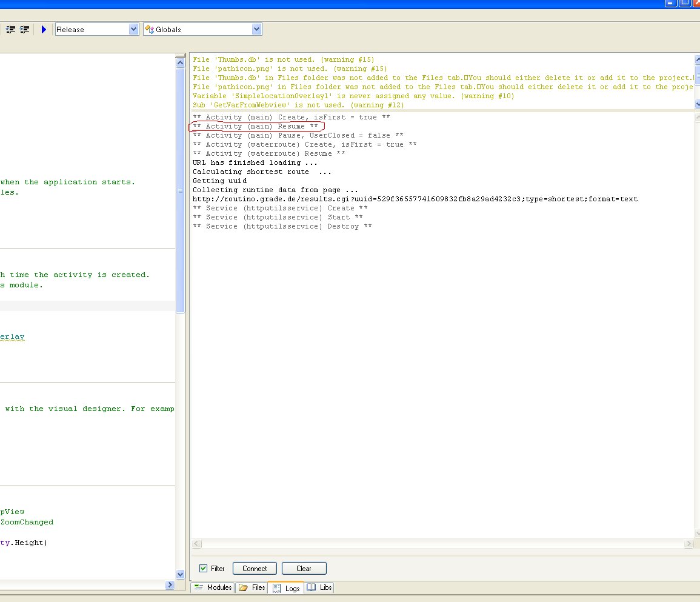Select 'Activity (main) Pause, UserClosed' log line
The height and width of the screenshot is (602, 700).
coord(298,135)
